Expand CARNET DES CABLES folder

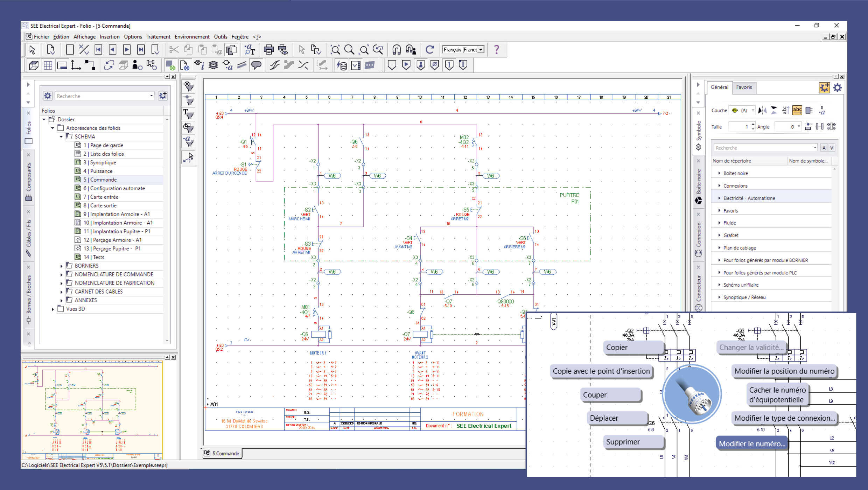point(61,292)
